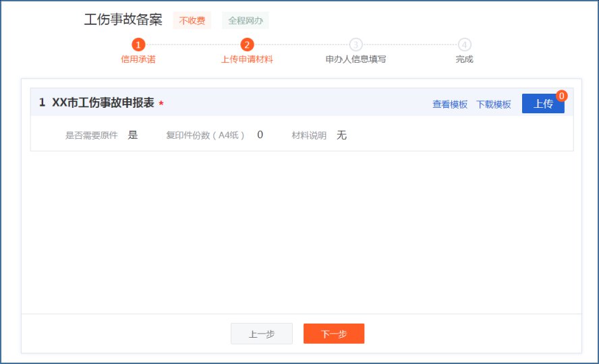This screenshot has height=364, width=599.
Task: Click the red required asterisk
Action: [x=161, y=104]
